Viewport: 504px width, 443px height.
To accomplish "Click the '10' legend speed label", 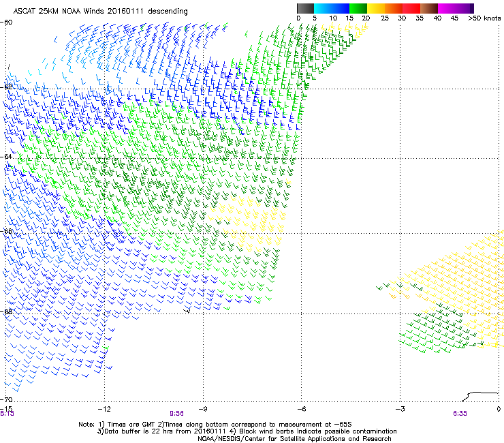I will pos(333,18).
